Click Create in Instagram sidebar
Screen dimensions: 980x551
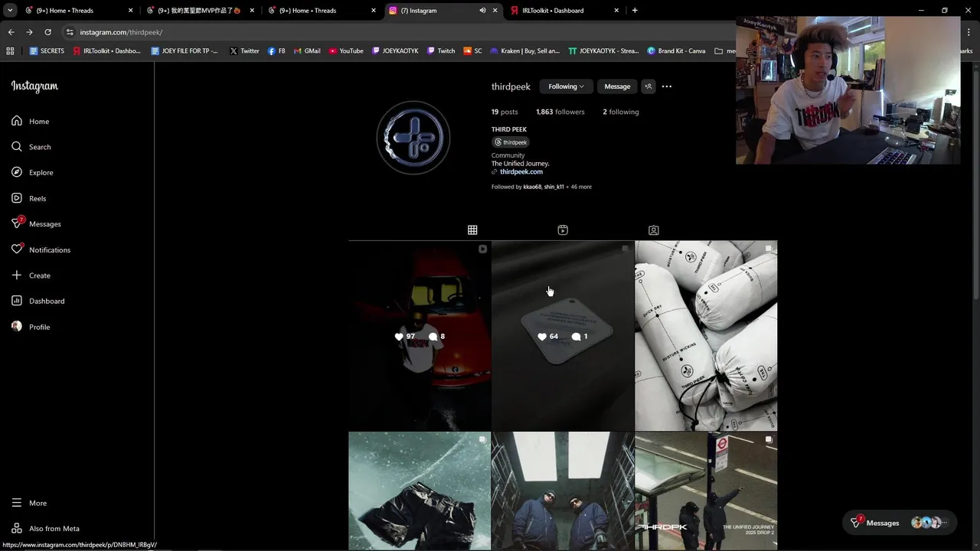pos(31,275)
